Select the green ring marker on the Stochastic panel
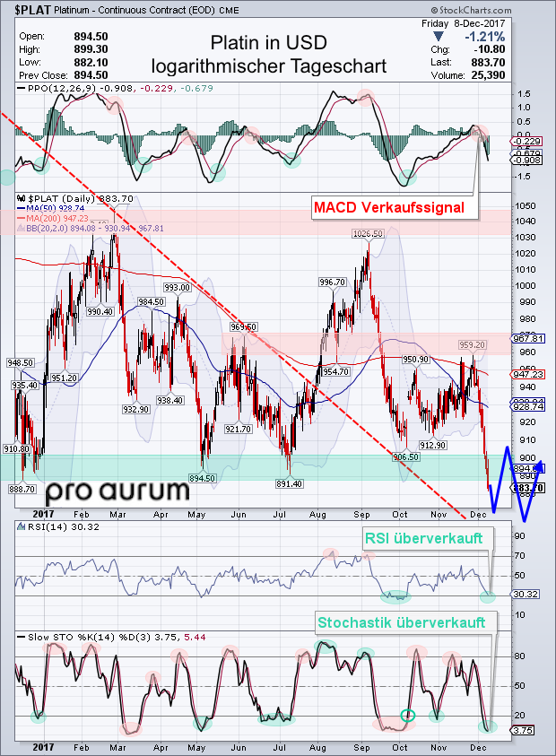This screenshot has width=556, height=756. [408, 715]
